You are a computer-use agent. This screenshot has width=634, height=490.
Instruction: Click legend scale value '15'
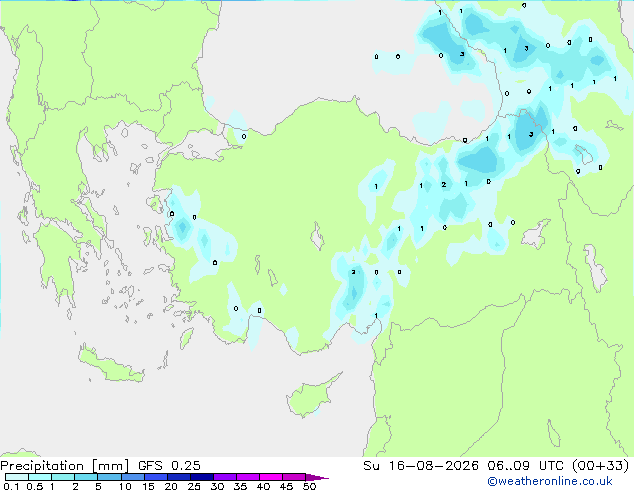tap(148, 486)
